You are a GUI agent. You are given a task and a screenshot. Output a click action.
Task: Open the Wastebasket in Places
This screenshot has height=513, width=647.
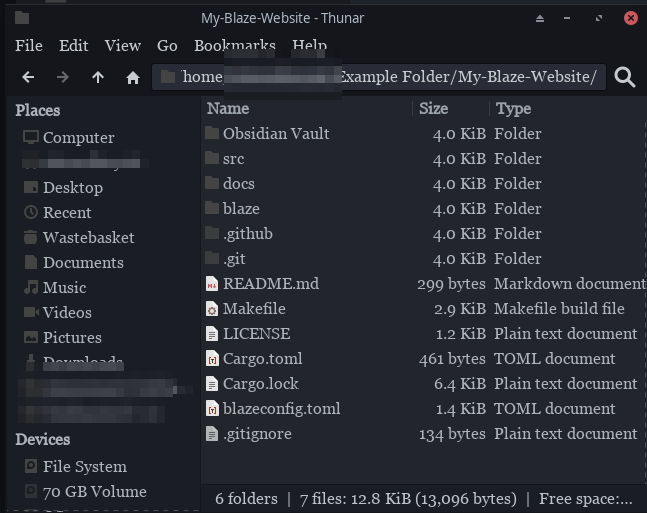click(88, 238)
